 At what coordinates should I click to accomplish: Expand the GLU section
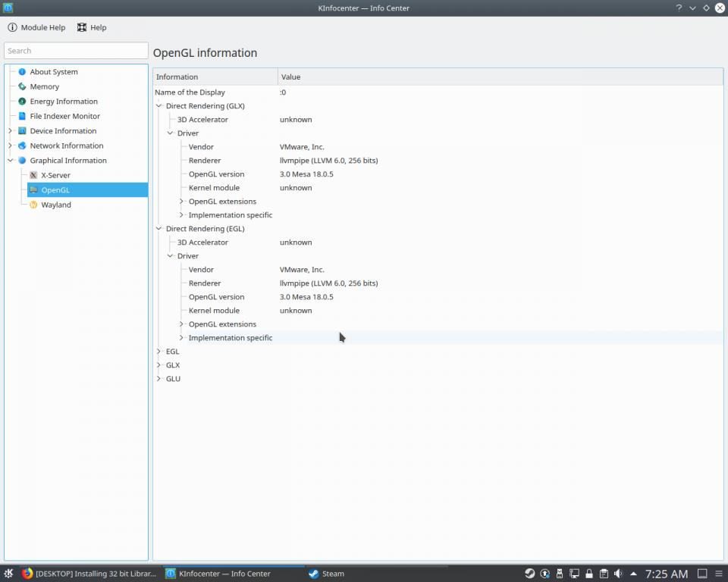(x=159, y=379)
